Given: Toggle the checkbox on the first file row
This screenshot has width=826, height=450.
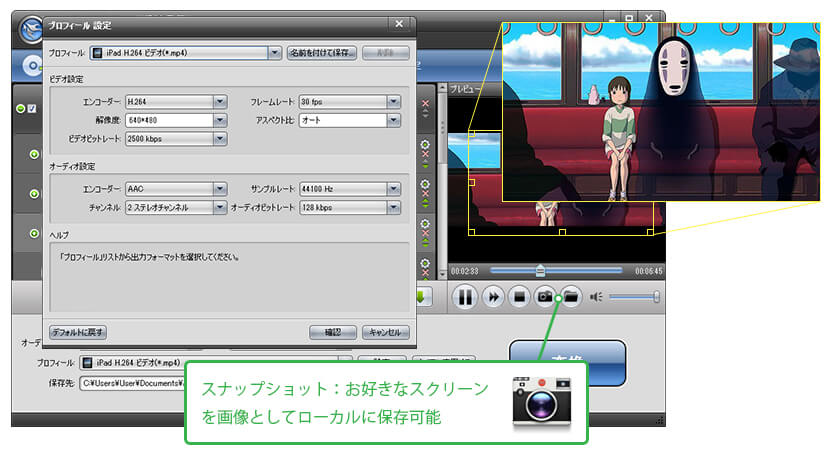Looking at the screenshot, I should 32,109.
